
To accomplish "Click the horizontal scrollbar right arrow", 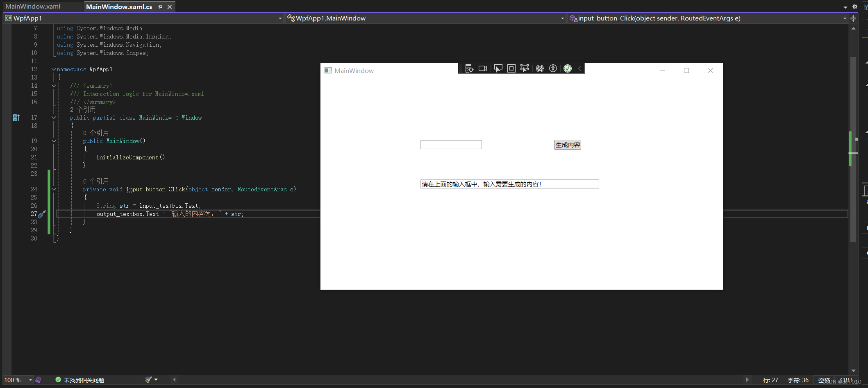I will coord(748,380).
